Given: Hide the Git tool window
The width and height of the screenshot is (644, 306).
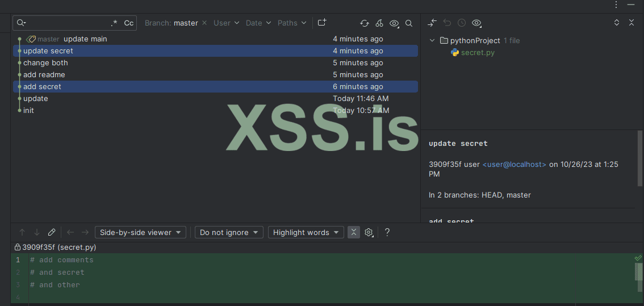Looking at the screenshot, I should coord(632,5).
